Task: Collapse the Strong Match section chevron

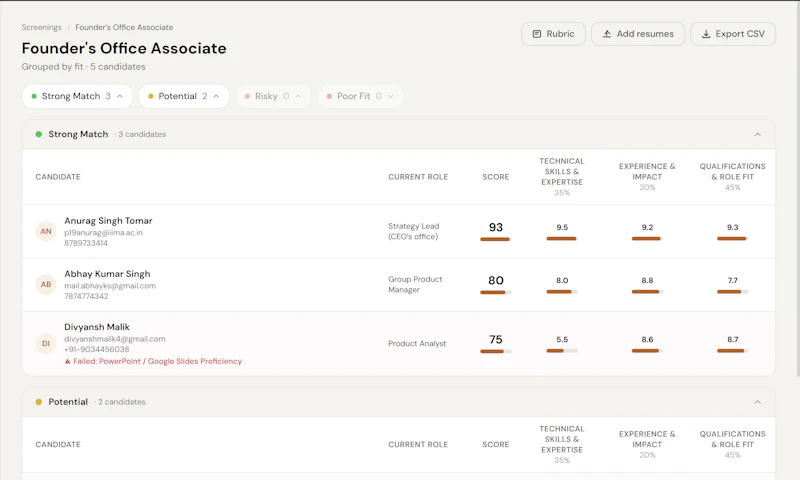Action: coord(758,134)
